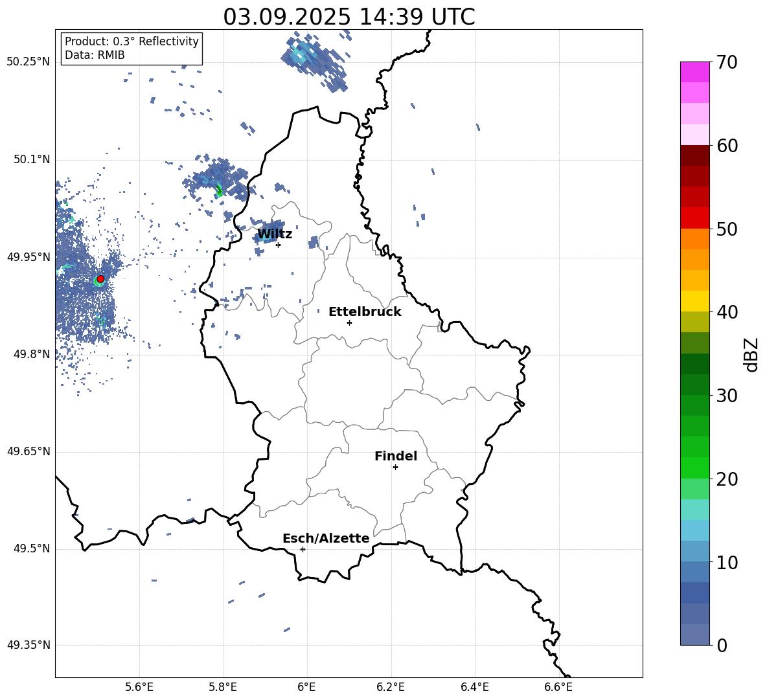Image resolution: width=767 pixels, height=700 pixels.
Task: Click the 49.35°N latitude label
Action: tap(28, 645)
